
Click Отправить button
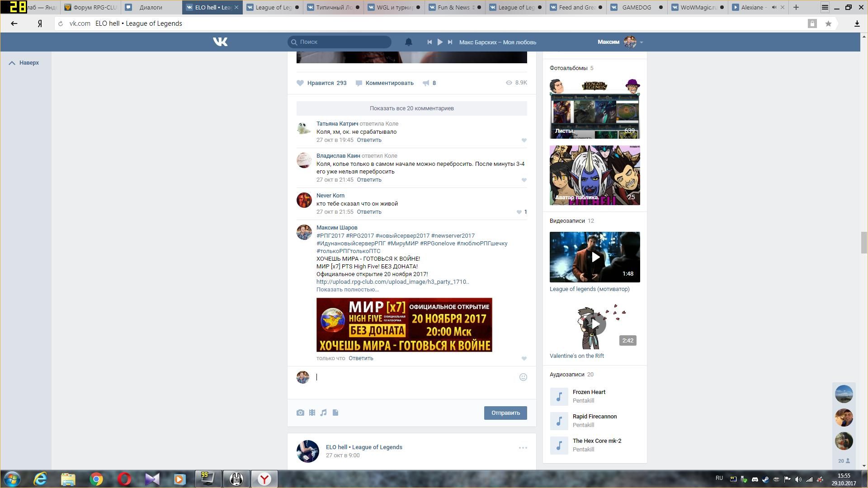coord(505,413)
